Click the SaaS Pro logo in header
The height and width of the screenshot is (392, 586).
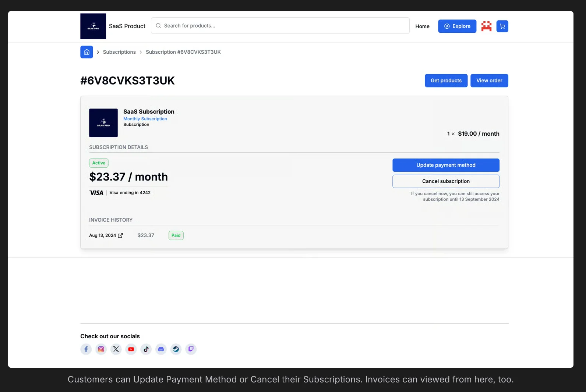(93, 26)
